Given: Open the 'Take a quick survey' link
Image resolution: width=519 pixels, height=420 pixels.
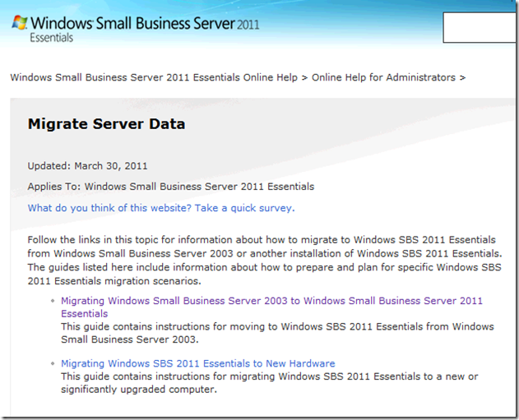Looking at the screenshot, I should pos(161,208).
